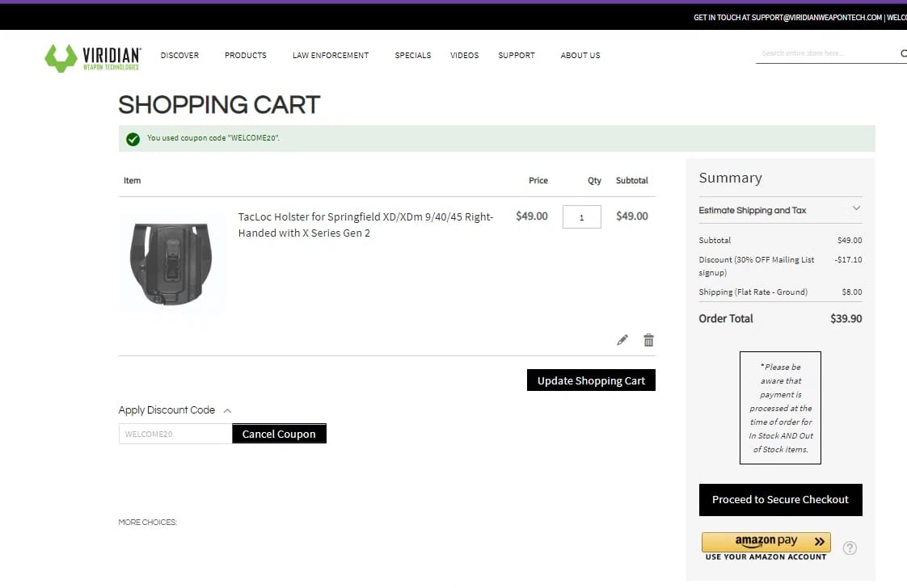Click the WELCOME20 coupon code field

click(175, 434)
